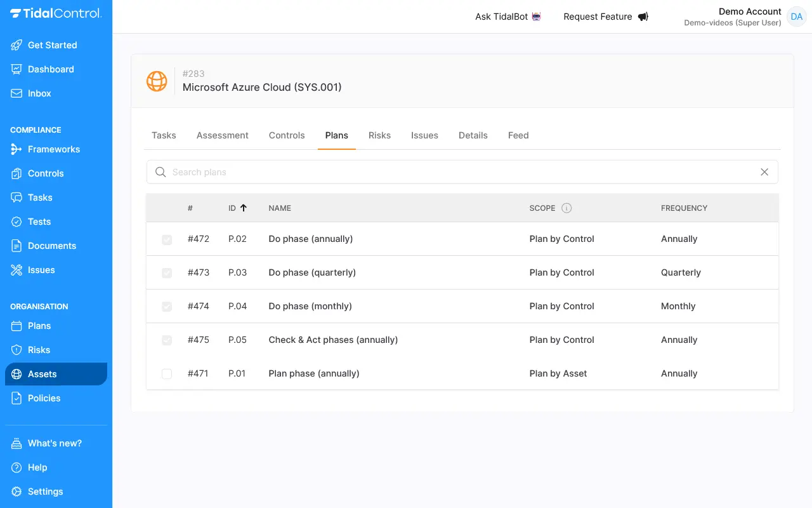Viewport: 812px width, 508px height.
Task: Open What's new in sidebar
Action: 56,443
